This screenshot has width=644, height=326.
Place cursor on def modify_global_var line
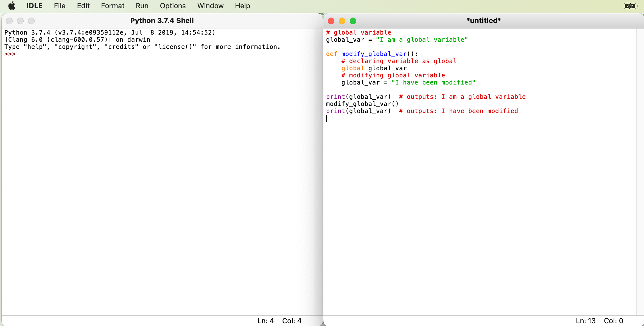click(x=379, y=54)
